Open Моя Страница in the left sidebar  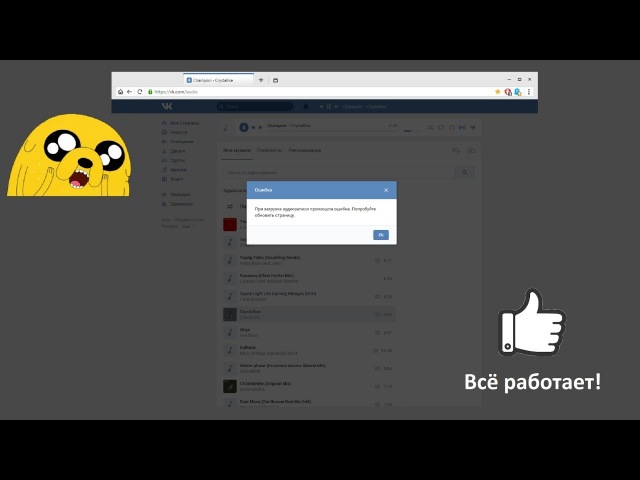(x=181, y=123)
